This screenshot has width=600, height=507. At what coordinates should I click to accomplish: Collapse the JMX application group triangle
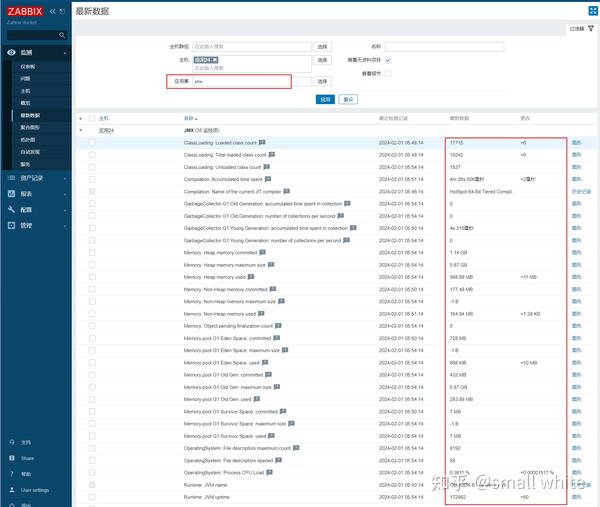(81, 130)
